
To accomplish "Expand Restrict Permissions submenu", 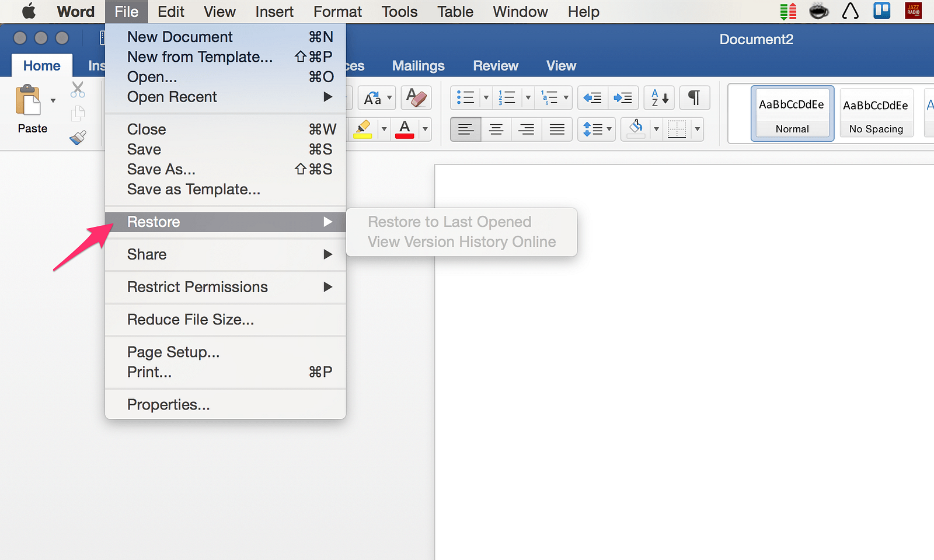I will tap(225, 287).
